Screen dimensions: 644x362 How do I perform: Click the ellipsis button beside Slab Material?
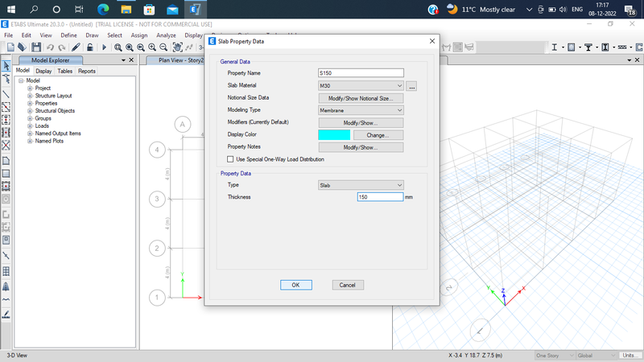(411, 86)
